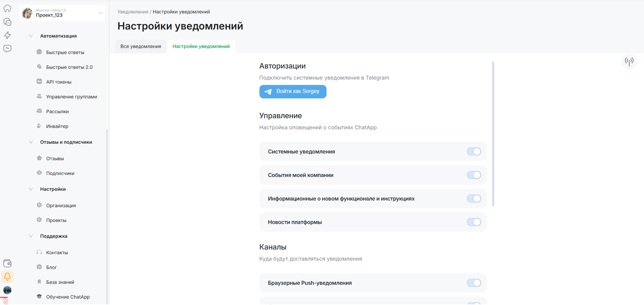
Task: Open the chats icon in left rail
Action: pyautogui.click(x=7, y=22)
